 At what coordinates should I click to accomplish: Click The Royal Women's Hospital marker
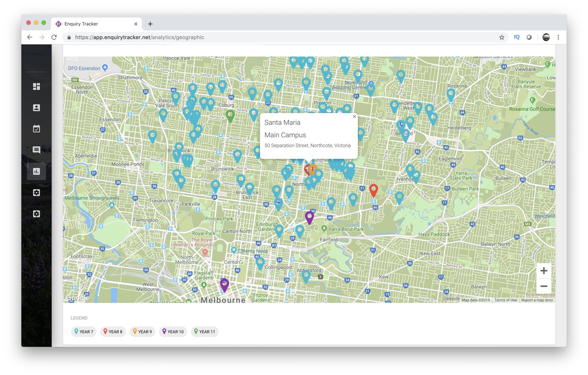click(x=205, y=251)
